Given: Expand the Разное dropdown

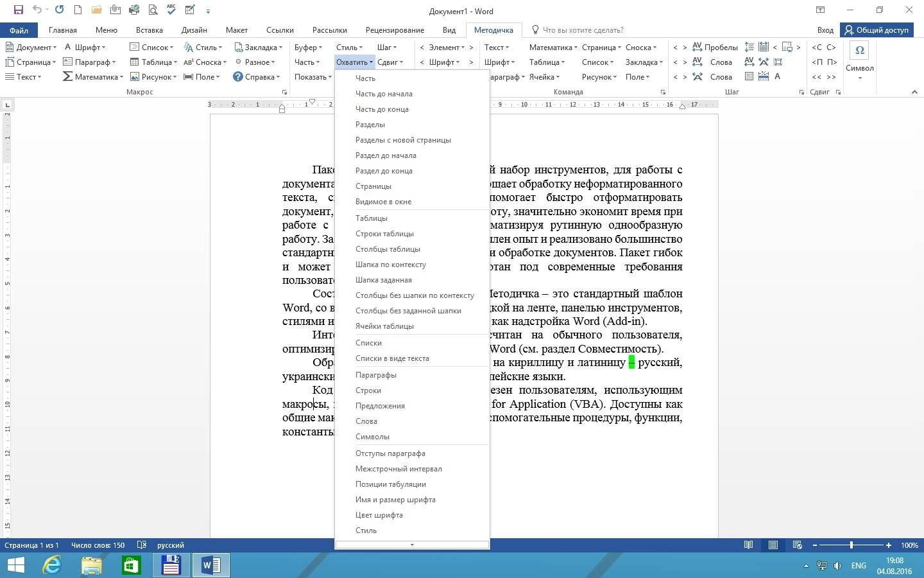Looking at the screenshot, I should (255, 62).
